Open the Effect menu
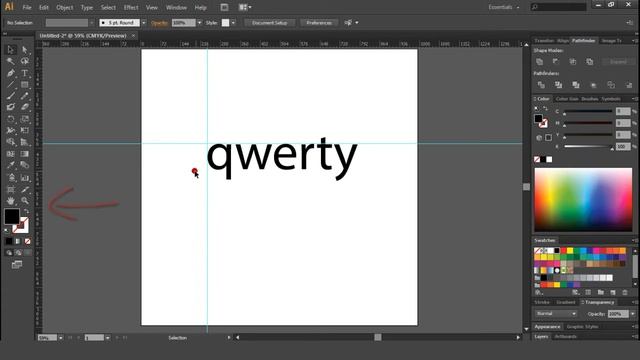This screenshot has height=360, width=640. click(x=131, y=7)
